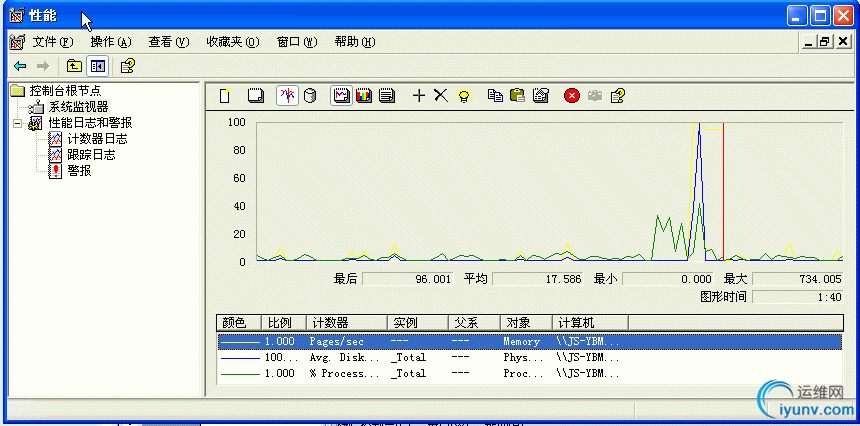This screenshot has width=860, height=426.
Task: Sort by the 比例 column header
Action: 284,322
